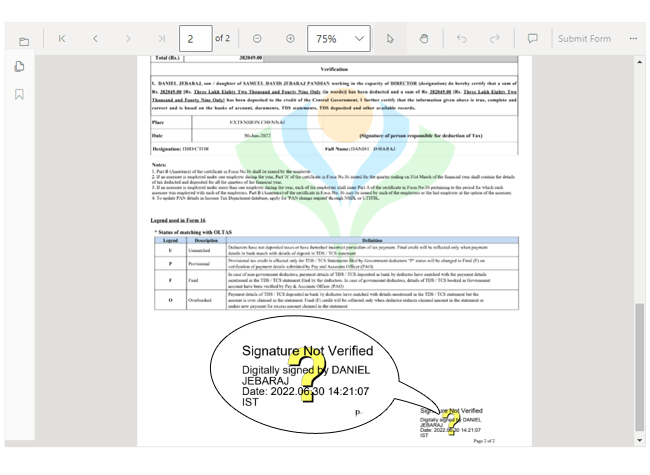Click the vertical scrollbar thumb
The image size is (650, 475).
639,367
